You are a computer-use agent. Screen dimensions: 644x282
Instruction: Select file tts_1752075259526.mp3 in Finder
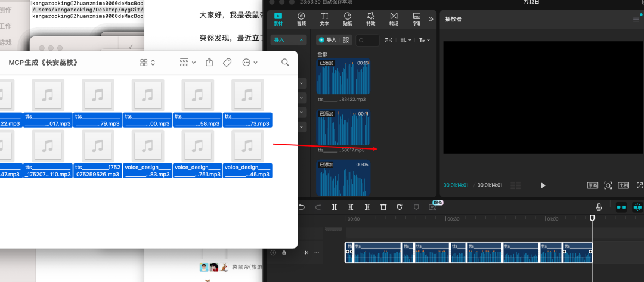[98, 154]
